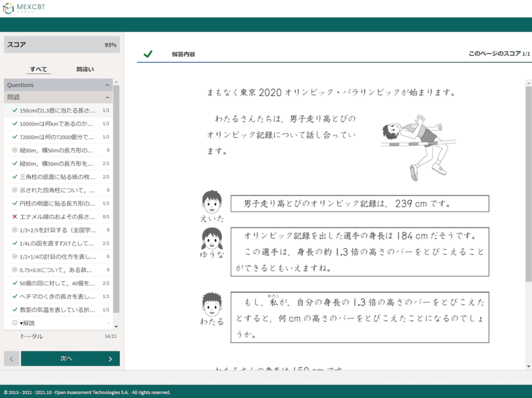Open question エナメル線のおよその長さ
This screenshot has height=398, width=532.
[x=58, y=217]
